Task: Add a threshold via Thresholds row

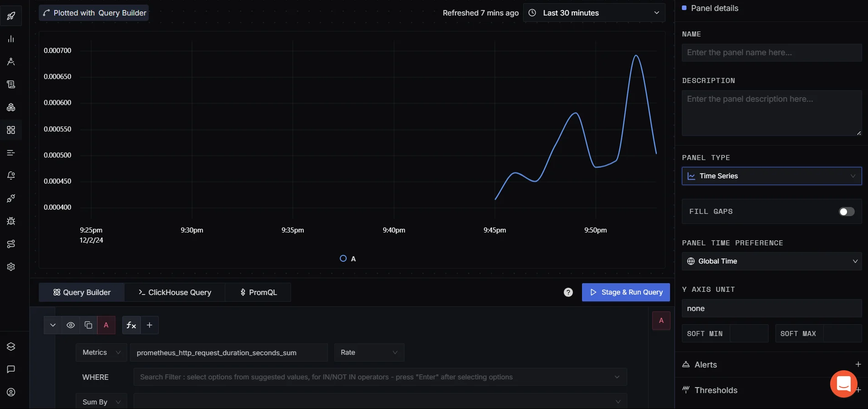Action: (x=858, y=390)
